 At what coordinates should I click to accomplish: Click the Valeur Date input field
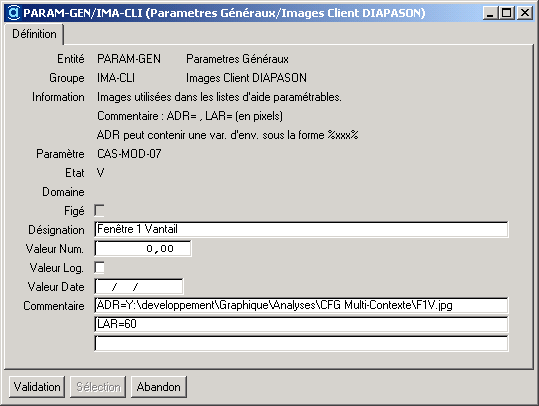tap(139, 287)
